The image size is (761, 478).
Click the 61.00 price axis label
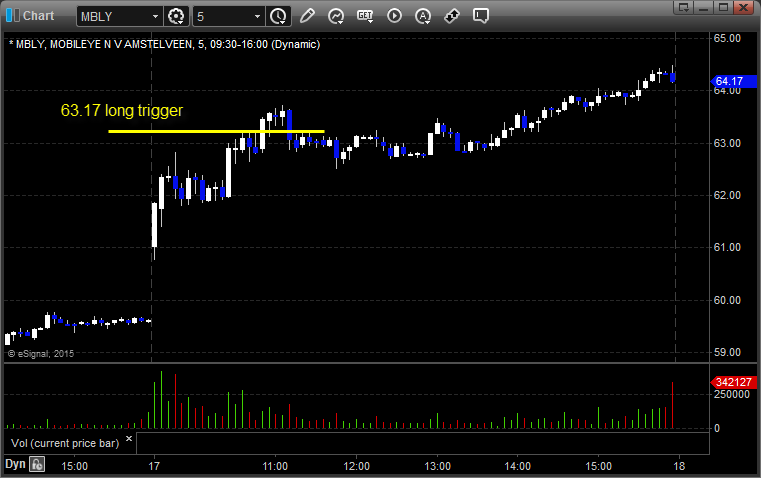pos(727,247)
